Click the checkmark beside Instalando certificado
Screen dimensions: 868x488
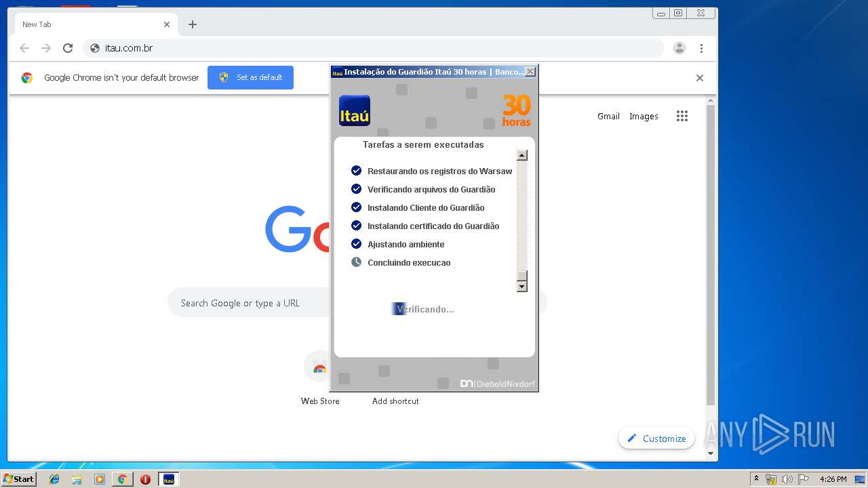click(356, 225)
